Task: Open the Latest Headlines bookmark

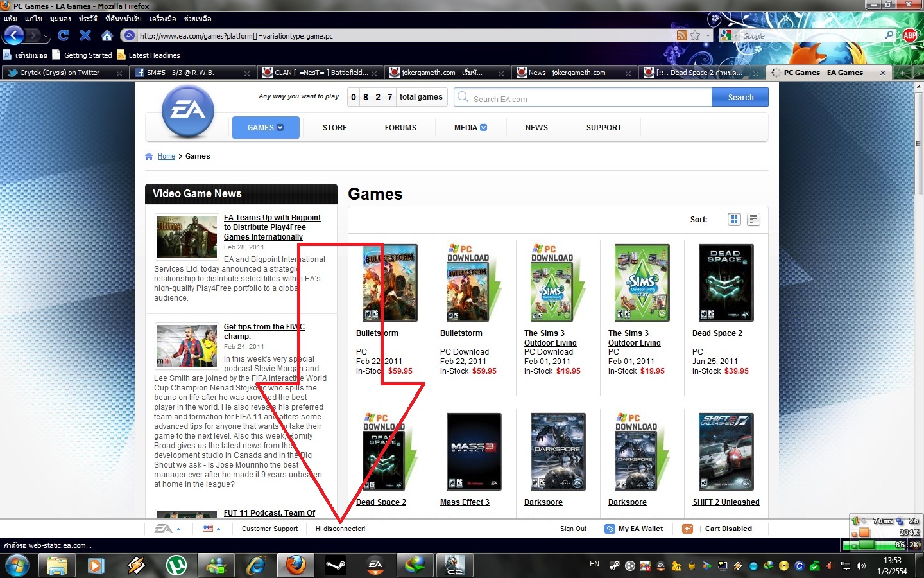Action: pyautogui.click(x=148, y=55)
